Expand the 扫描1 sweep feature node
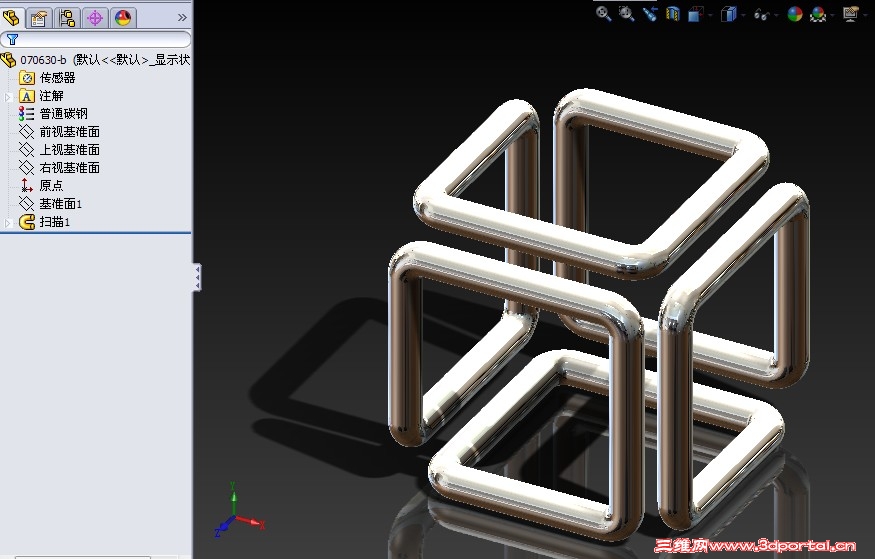The image size is (875, 559). pos(8,223)
